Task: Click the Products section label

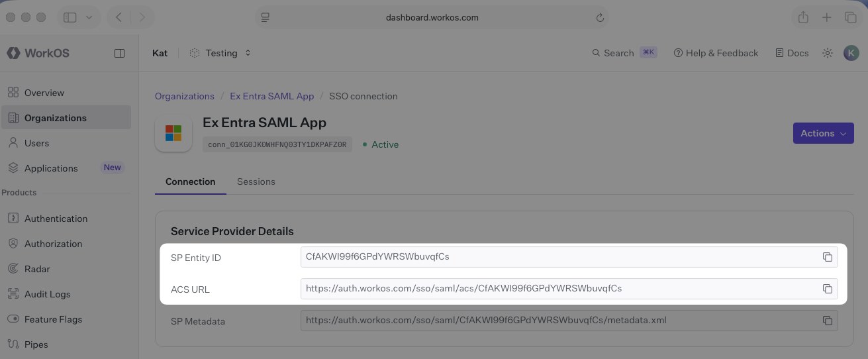Action: 19,193
